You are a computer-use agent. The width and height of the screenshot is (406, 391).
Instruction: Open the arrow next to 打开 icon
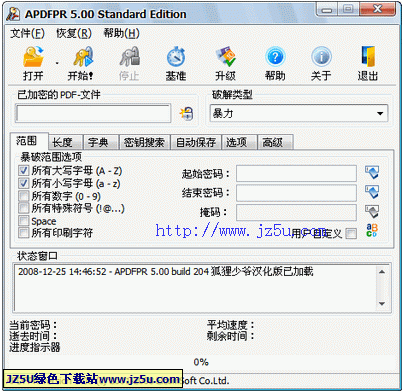(57, 63)
